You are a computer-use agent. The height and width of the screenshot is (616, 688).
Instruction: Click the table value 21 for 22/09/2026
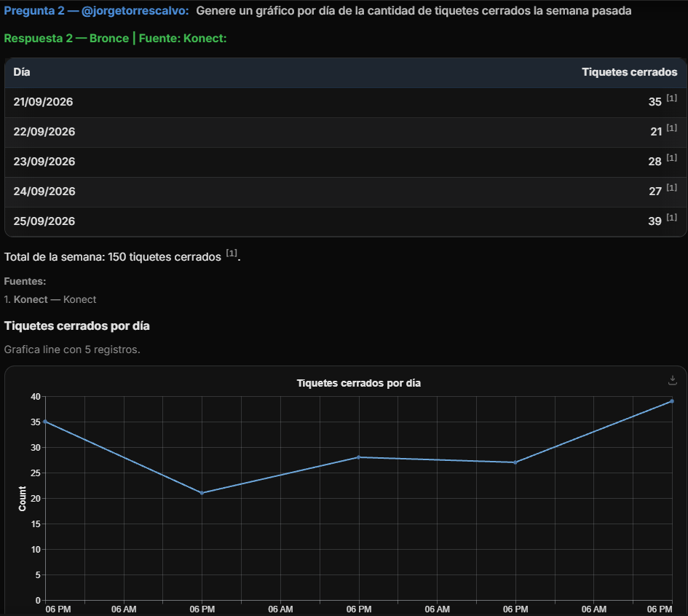(x=656, y=132)
